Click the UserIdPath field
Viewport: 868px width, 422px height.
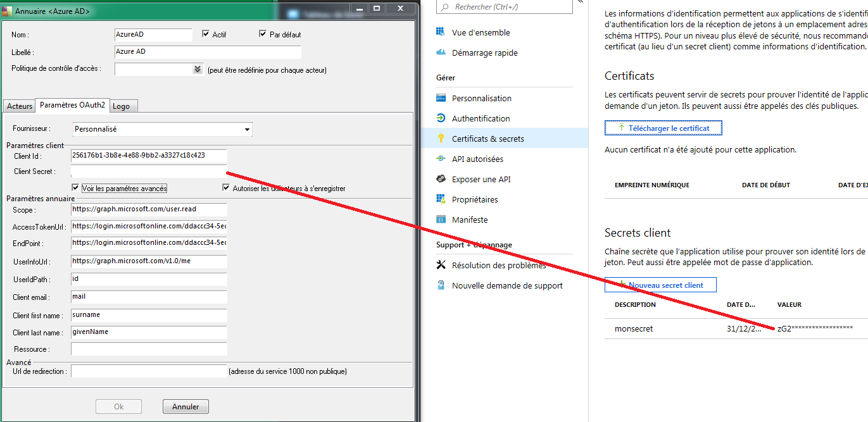coord(149,279)
